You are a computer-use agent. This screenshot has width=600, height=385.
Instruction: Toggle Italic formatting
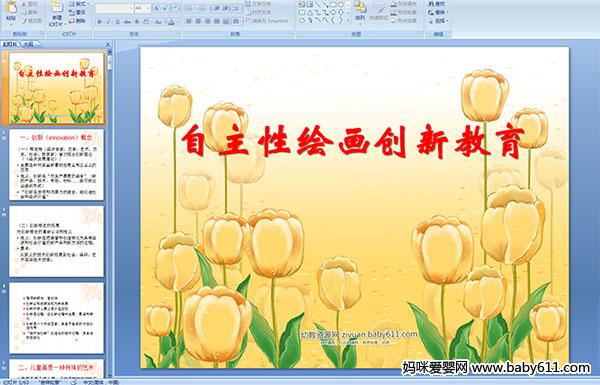(x=108, y=22)
